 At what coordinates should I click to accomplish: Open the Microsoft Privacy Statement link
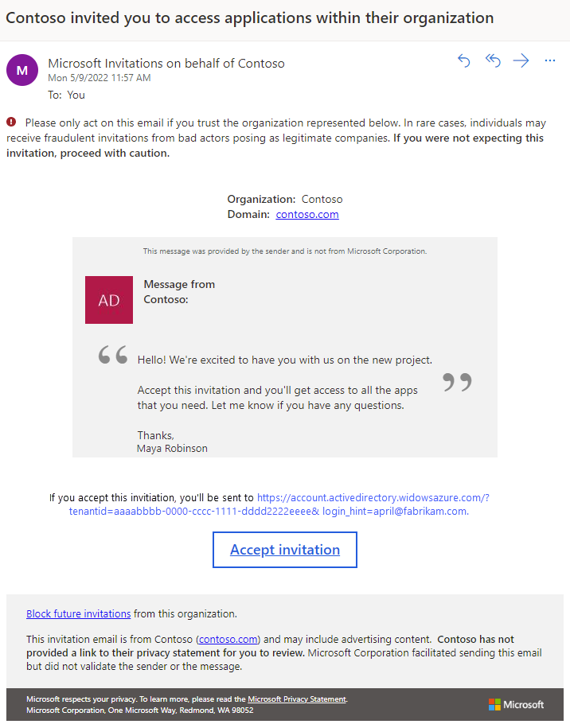(296, 699)
